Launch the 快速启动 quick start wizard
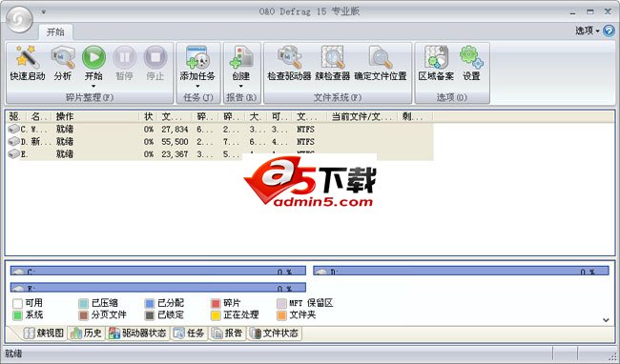 tap(28, 63)
